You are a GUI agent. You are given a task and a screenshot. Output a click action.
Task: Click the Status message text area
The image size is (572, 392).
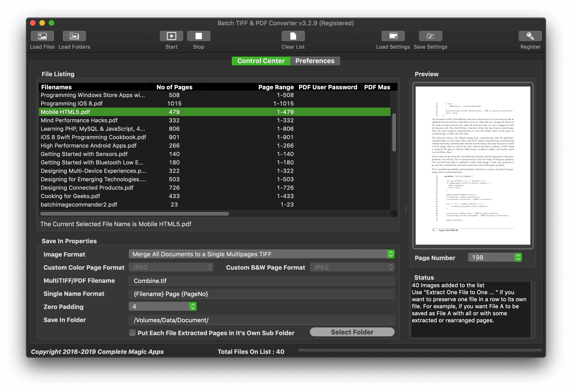471,309
